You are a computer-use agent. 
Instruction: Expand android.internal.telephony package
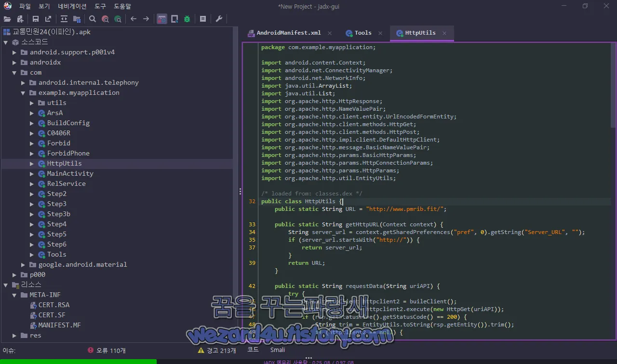point(23,83)
